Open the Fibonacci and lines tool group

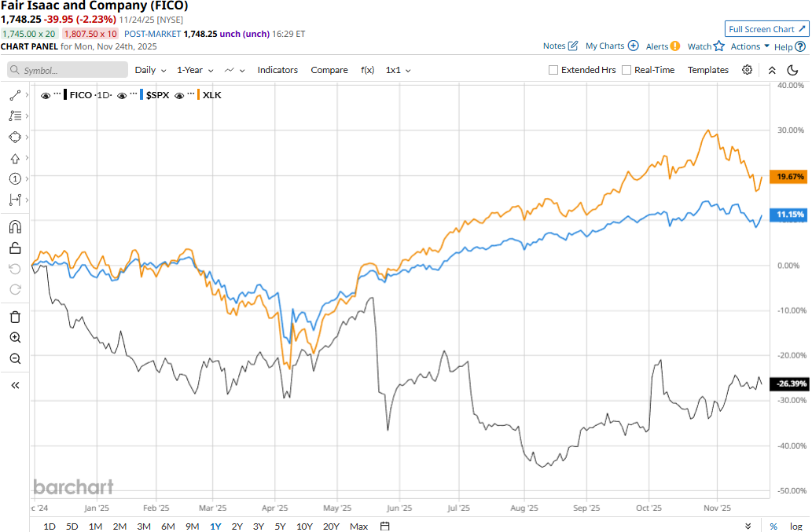tap(15, 116)
